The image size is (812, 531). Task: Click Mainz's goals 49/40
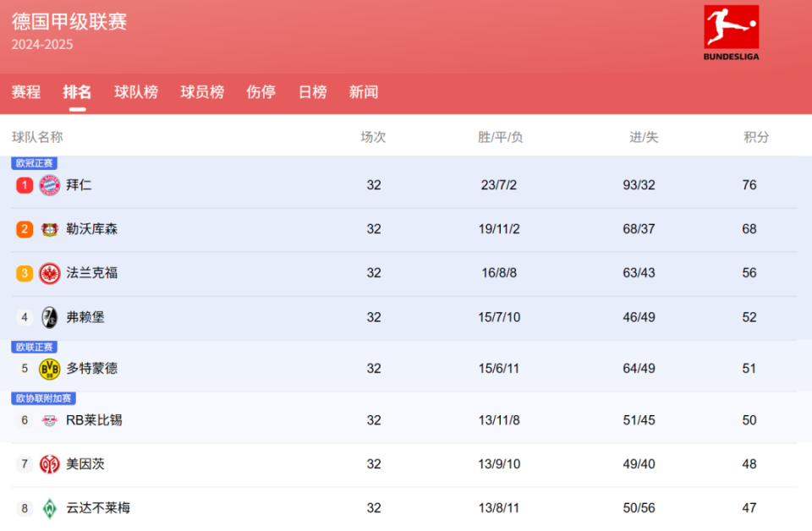[639, 464]
